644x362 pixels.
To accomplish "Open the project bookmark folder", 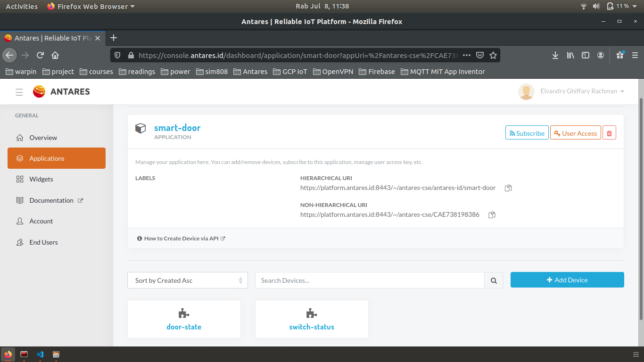I will [58, 72].
